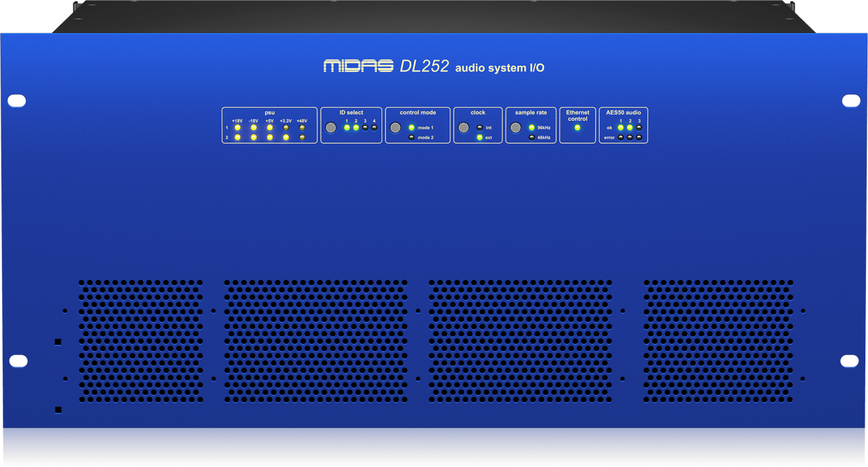Viewport: 868px width, 467px height.
Task: Push the clock source button
Action: pos(463,127)
